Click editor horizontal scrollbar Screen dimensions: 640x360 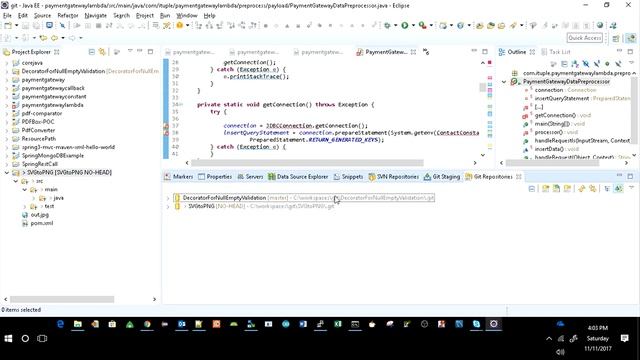(307, 163)
